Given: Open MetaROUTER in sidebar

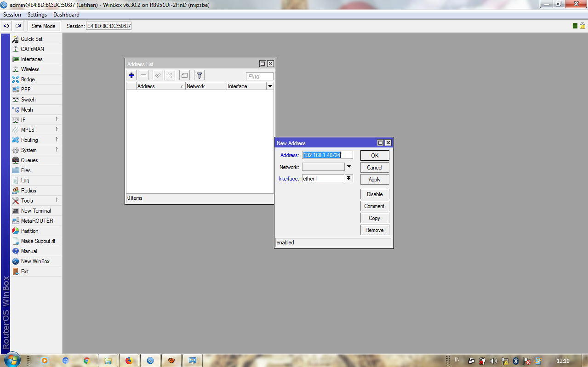Looking at the screenshot, I should pos(36,221).
